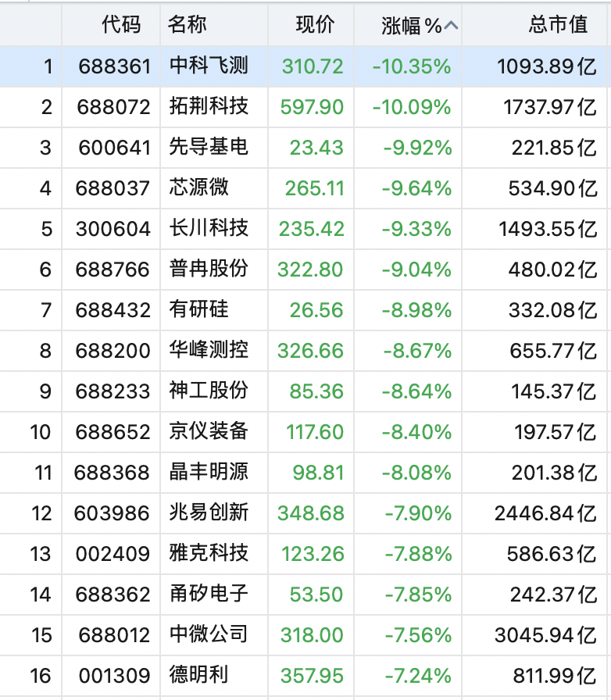This screenshot has width=611, height=700.
Task: Click stock code 688072
Action: click(113, 108)
